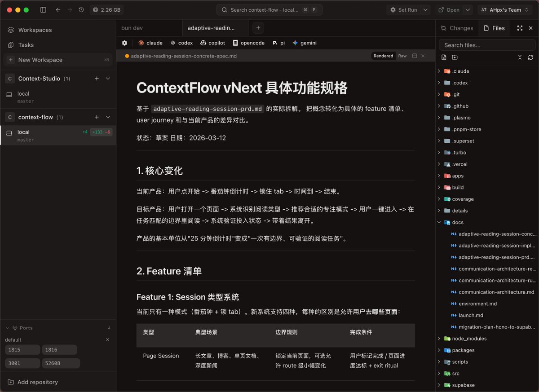
Task: Switch to Rendered view
Action: [x=383, y=56]
